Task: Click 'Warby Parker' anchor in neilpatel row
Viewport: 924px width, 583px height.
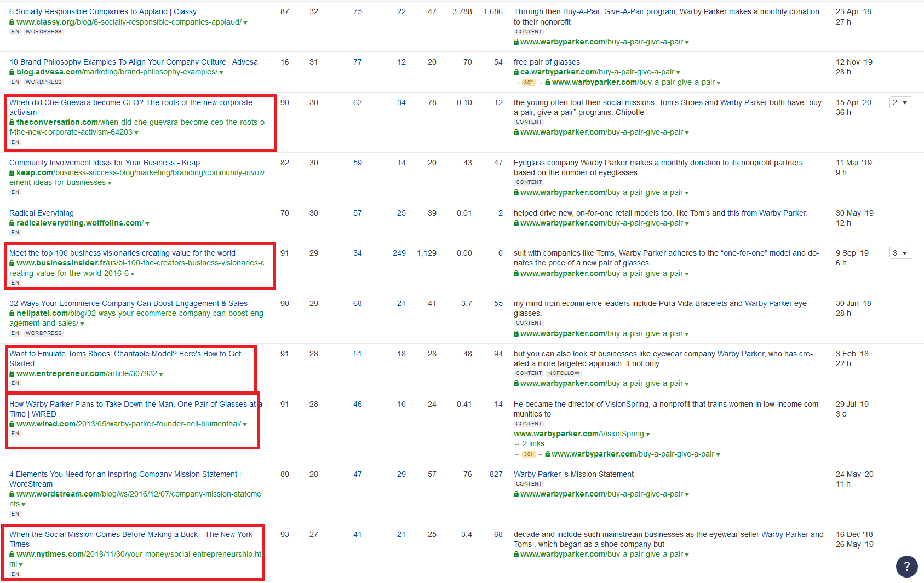Action: pos(768,303)
